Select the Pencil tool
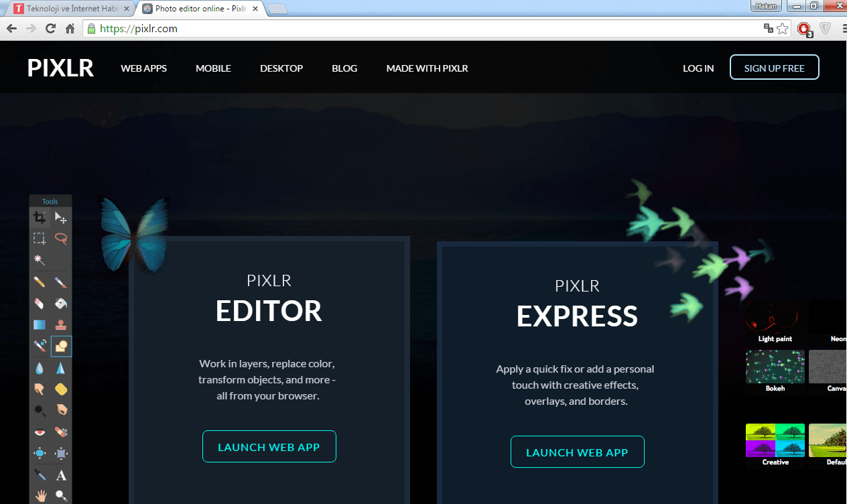The width and height of the screenshot is (847, 504). click(40, 282)
